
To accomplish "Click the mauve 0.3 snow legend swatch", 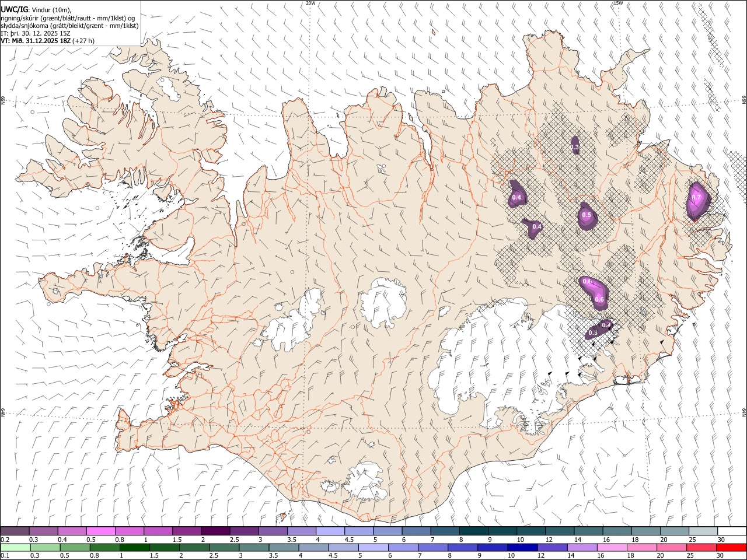I will (x=43, y=531).
